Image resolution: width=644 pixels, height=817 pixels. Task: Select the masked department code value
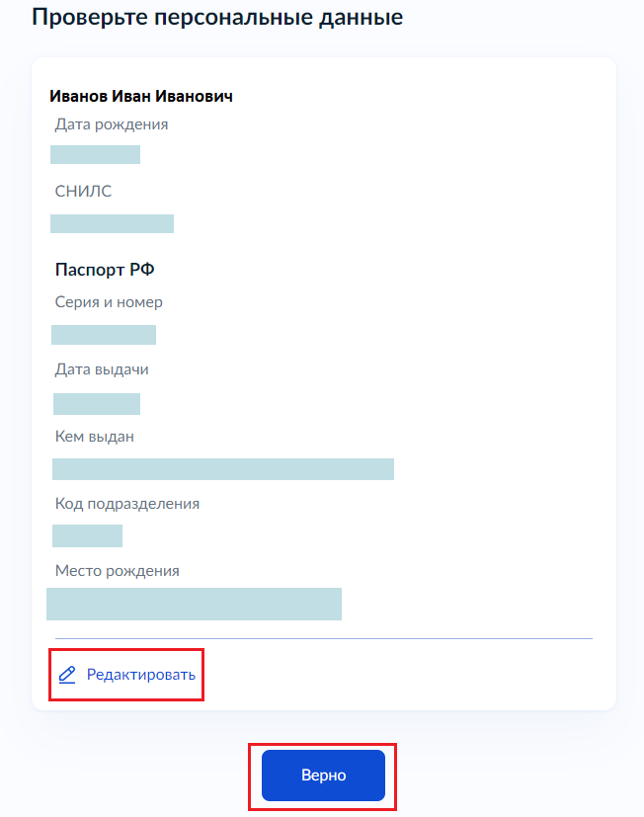pyautogui.click(x=87, y=535)
